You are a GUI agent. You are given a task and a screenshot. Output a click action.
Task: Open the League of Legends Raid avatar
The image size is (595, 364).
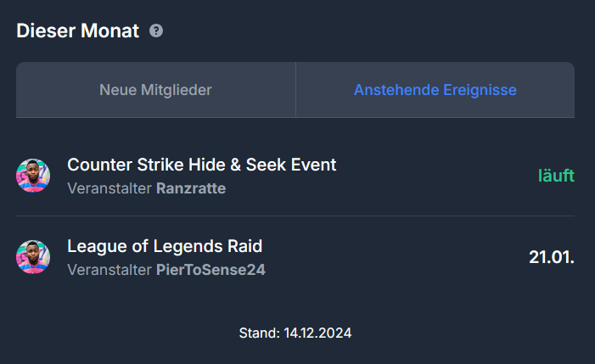[x=33, y=257]
